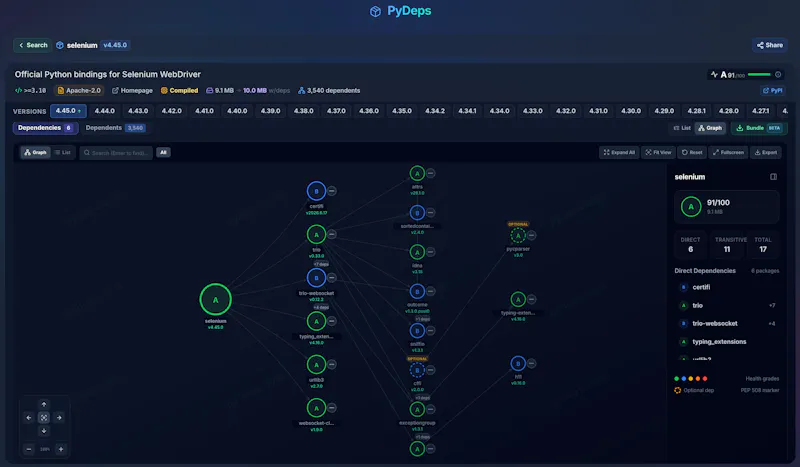
Task: Collapse the selenium side panel
Action: coord(773,177)
